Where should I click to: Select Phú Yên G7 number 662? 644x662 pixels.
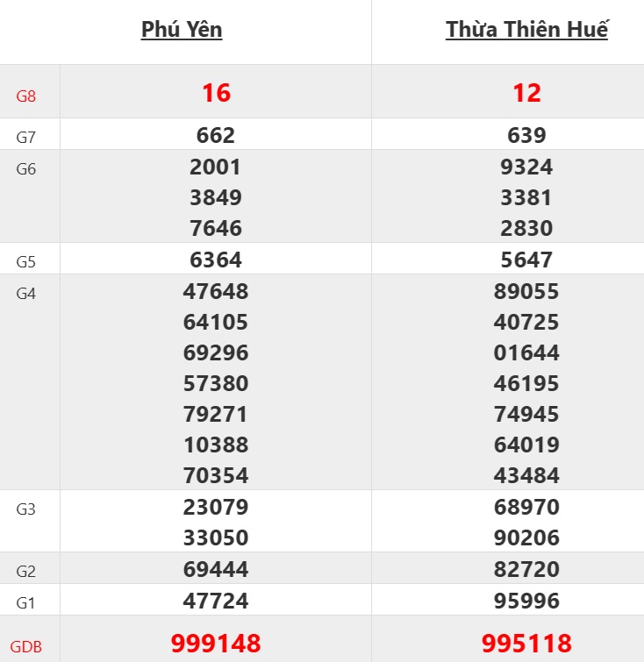tap(216, 136)
